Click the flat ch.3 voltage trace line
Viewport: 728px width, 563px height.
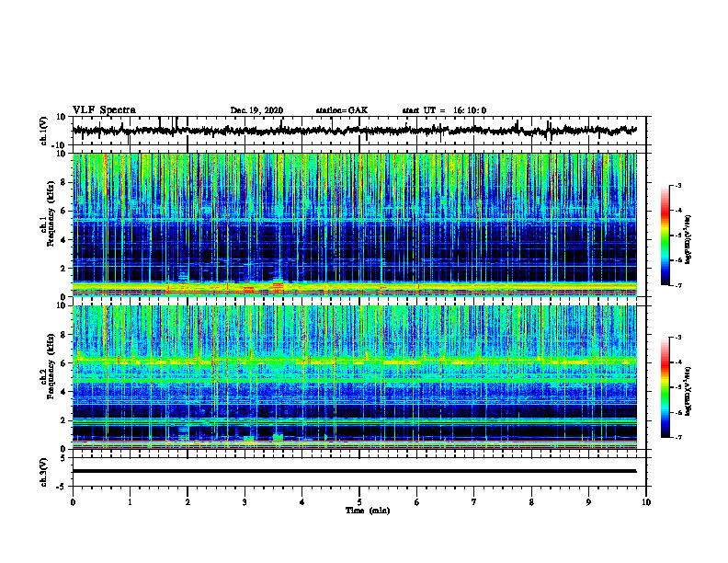pyautogui.click(x=354, y=471)
